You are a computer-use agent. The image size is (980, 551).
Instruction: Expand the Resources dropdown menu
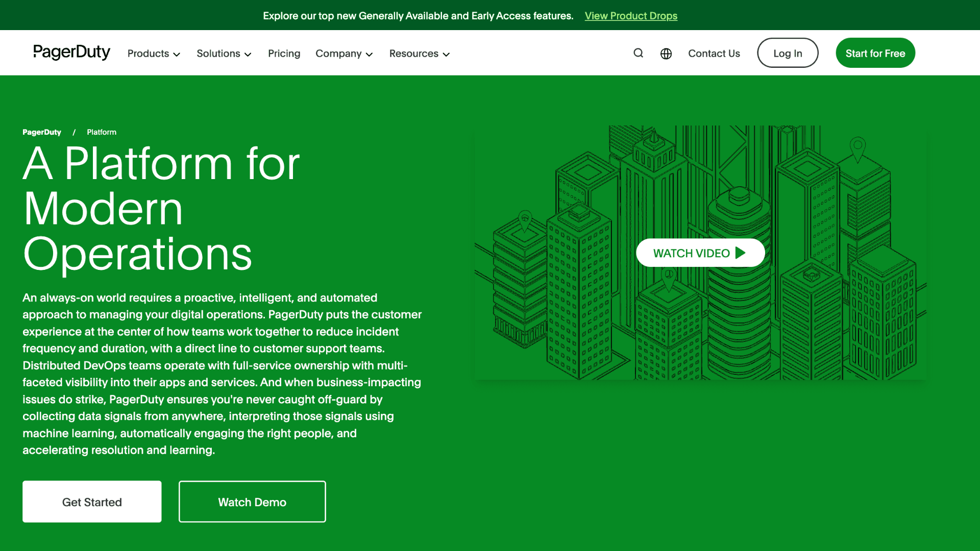420,54
